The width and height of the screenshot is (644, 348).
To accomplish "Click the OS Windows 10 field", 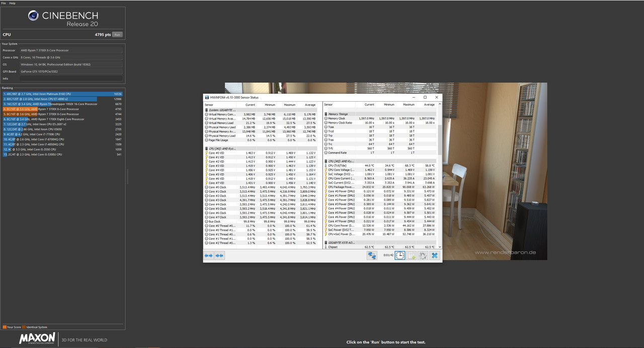I will coord(71,64).
